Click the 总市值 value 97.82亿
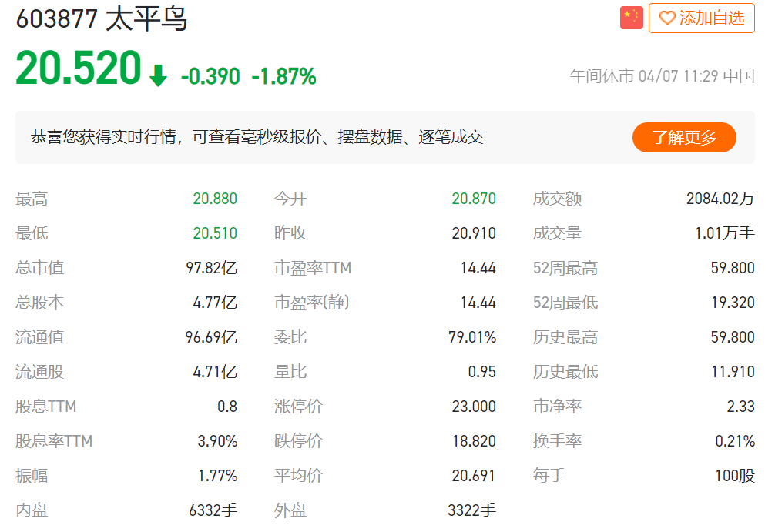The image size is (775, 532). [212, 268]
